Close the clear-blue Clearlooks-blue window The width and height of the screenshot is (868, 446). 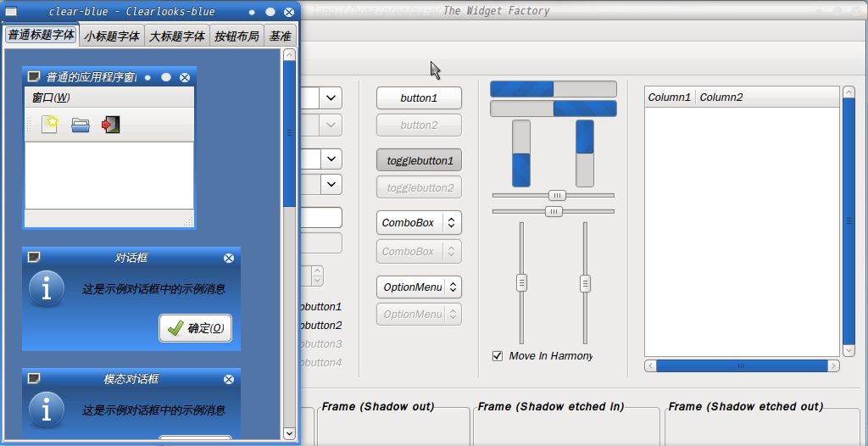[289, 12]
